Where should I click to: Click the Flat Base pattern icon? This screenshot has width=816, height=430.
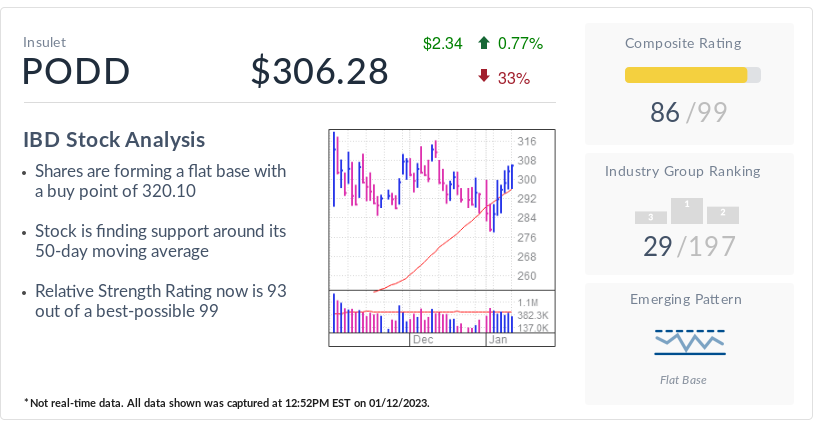click(689, 342)
